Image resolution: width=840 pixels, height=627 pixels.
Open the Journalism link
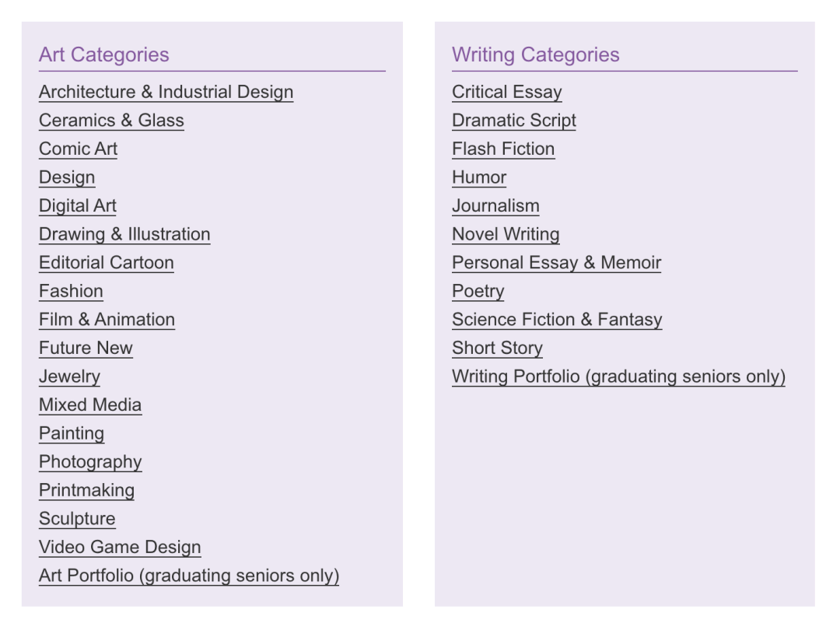pos(496,206)
